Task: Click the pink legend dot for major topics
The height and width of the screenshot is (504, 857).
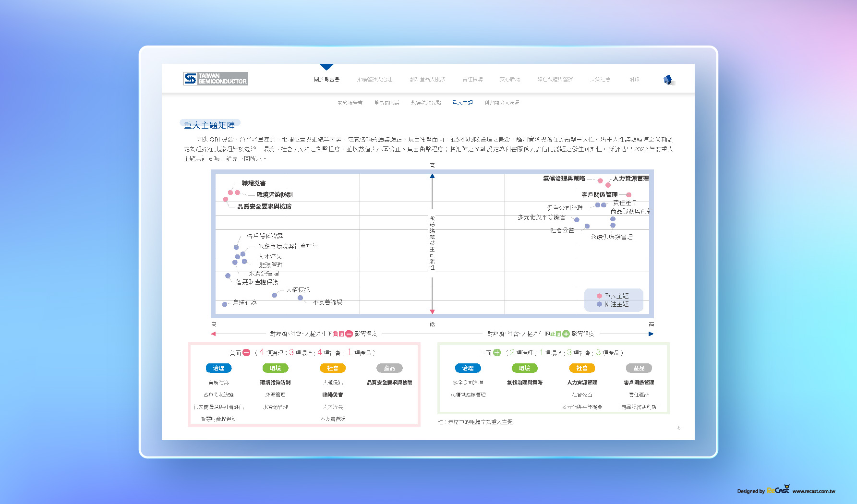Action: pyautogui.click(x=599, y=296)
